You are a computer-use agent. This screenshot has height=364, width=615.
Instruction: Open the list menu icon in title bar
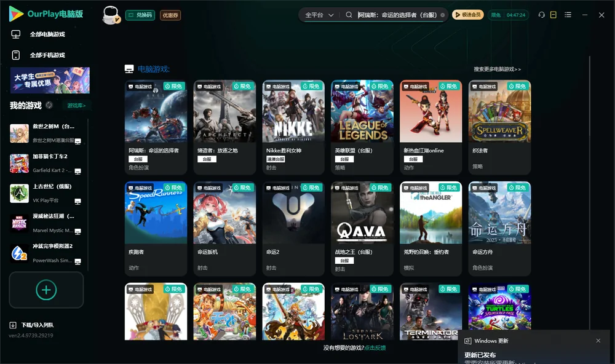[x=568, y=15]
